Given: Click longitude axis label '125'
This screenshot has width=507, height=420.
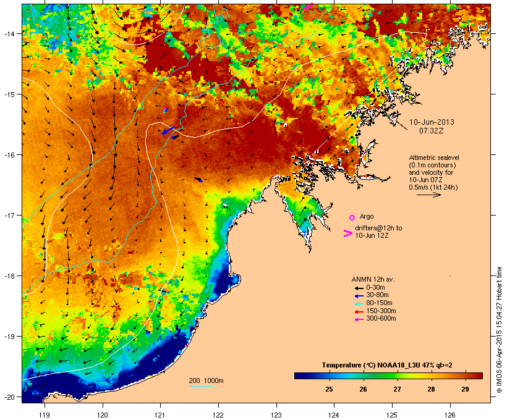Looking at the screenshot, I should click(392, 415).
